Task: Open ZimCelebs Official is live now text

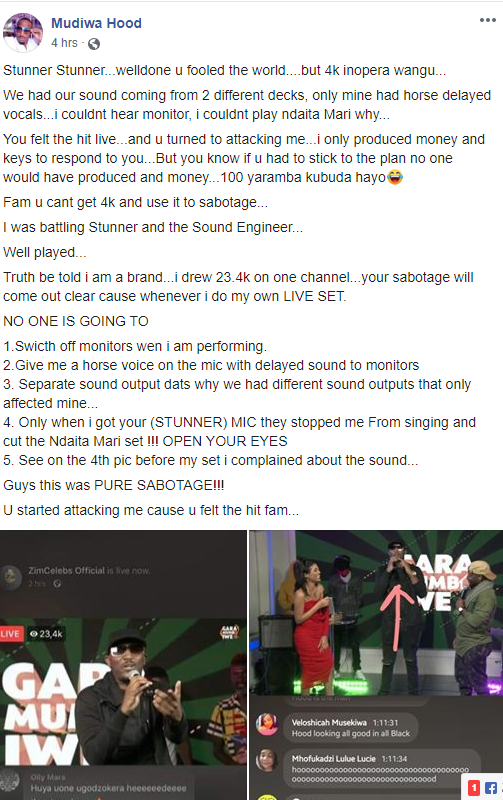Action: [x=89, y=570]
